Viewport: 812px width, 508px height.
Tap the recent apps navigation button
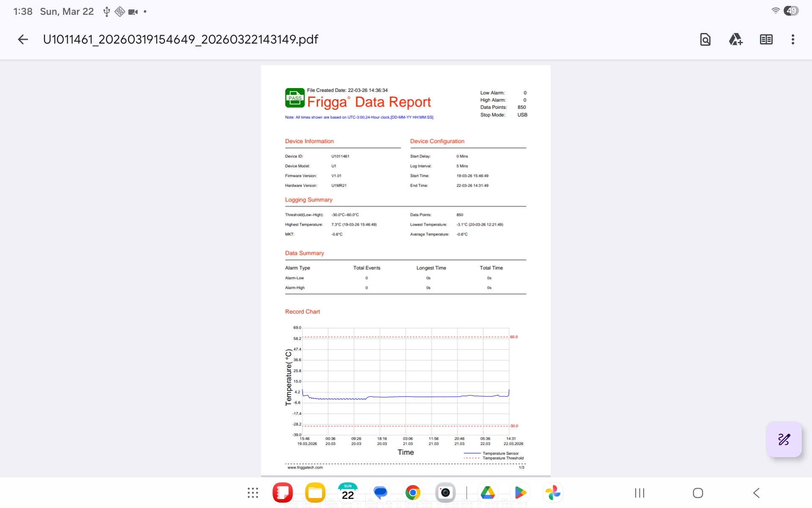click(x=639, y=493)
